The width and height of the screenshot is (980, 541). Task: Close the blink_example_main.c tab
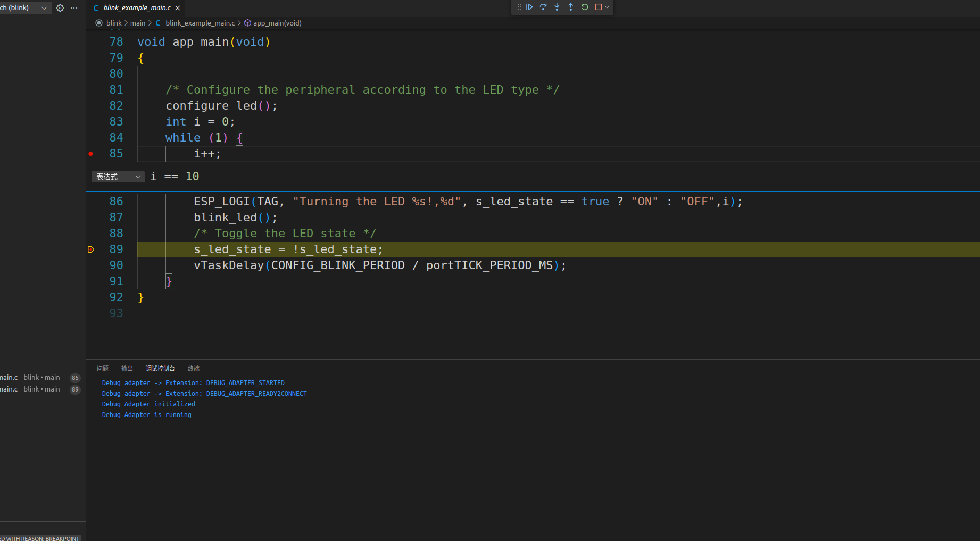pyautogui.click(x=178, y=8)
